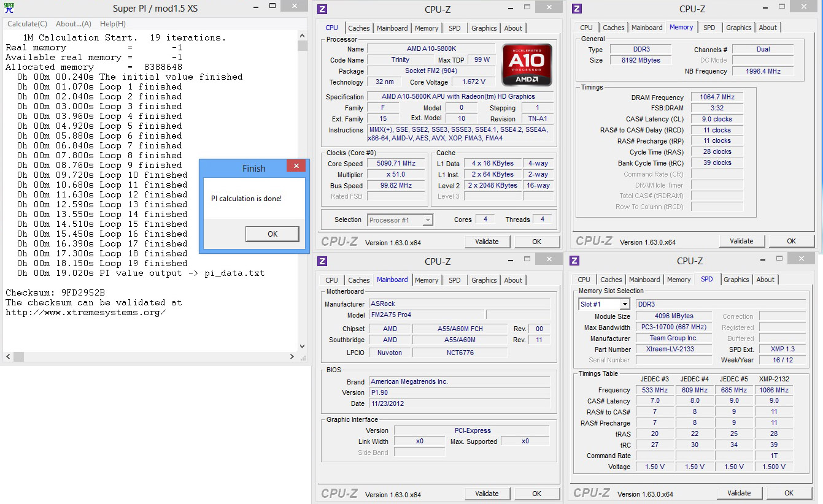
Task: Click the CPU-Z logo icon of the SPD slot window
Action: [574, 261]
